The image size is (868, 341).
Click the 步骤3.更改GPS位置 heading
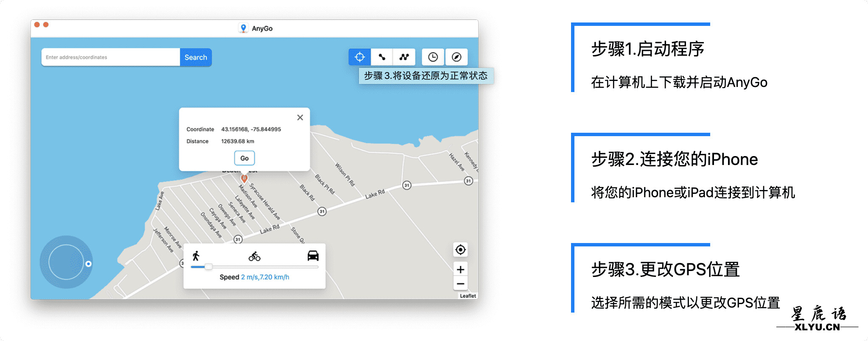pos(665,270)
